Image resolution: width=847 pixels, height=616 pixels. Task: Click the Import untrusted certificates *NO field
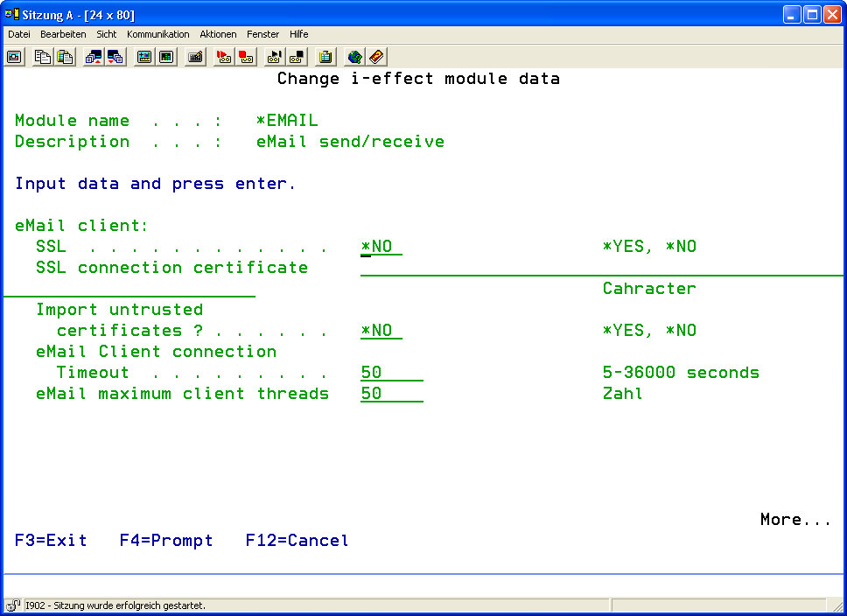click(x=381, y=331)
